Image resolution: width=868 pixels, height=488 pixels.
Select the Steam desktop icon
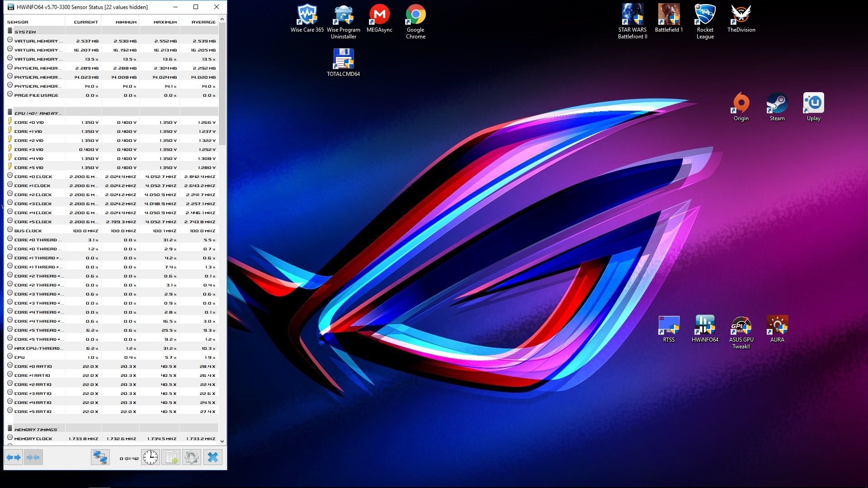(x=777, y=107)
